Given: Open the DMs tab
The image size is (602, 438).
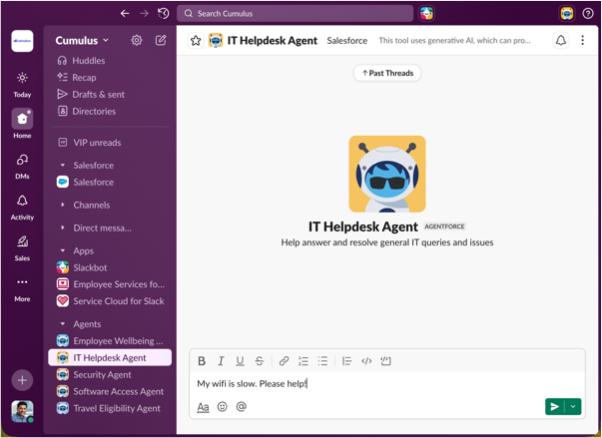Looking at the screenshot, I should [x=22, y=166].
